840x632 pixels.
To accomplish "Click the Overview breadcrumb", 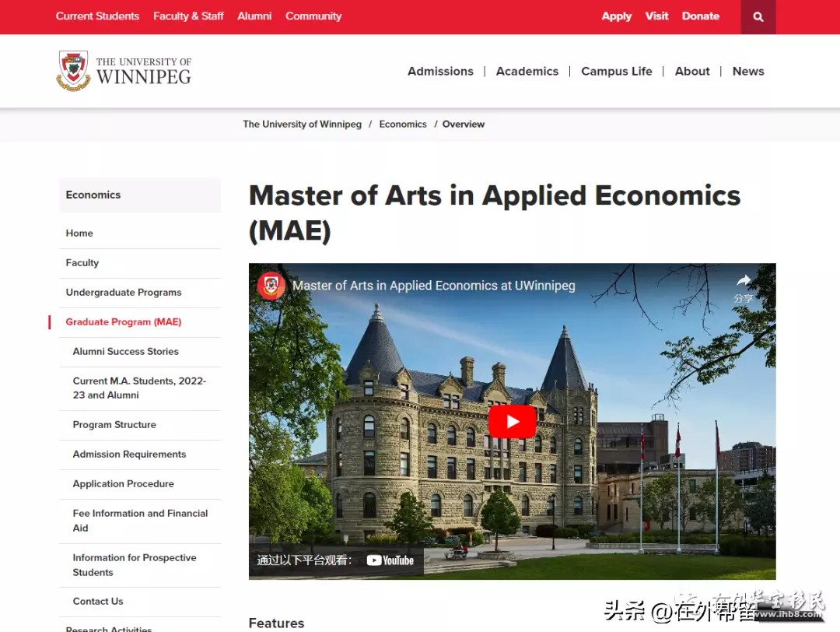I will 464,125.
